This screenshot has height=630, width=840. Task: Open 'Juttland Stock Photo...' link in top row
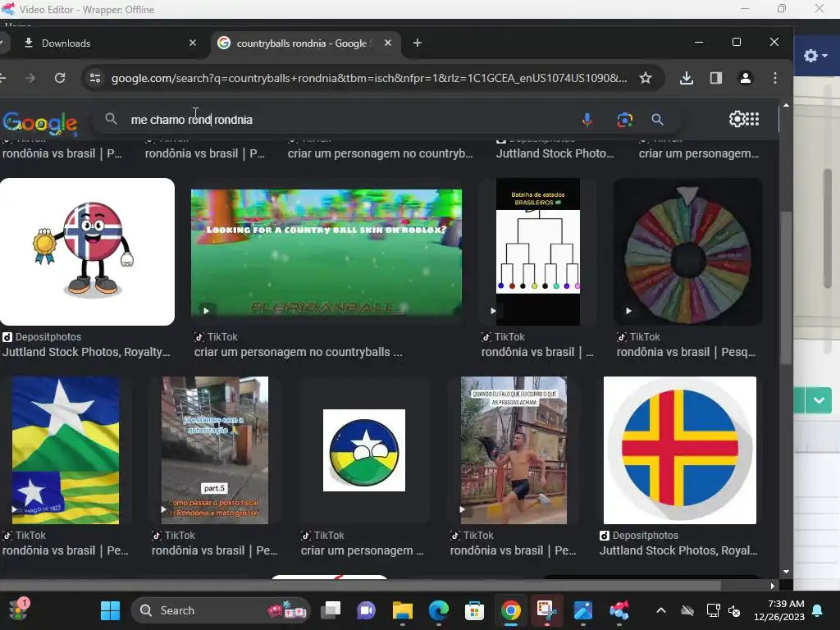[x=555, y=153]
